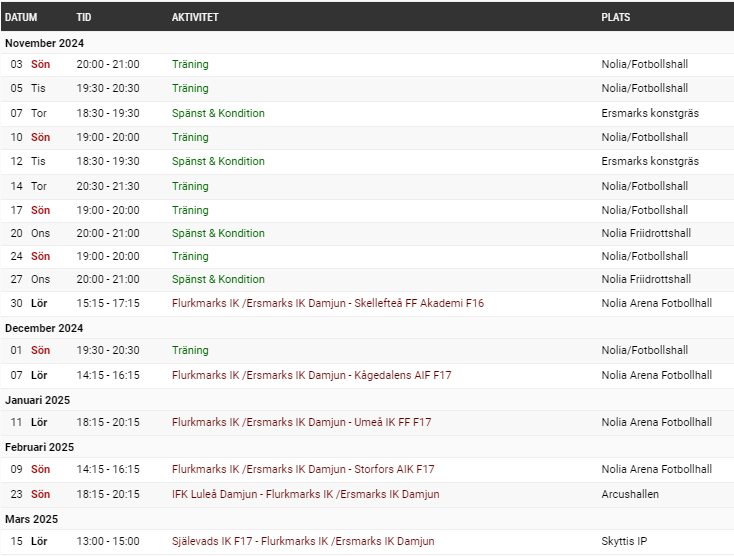Open the Själevads IK F17 match
Image resolution: width=734 pixels, height=556 pixels.
(x=303, y=541)
